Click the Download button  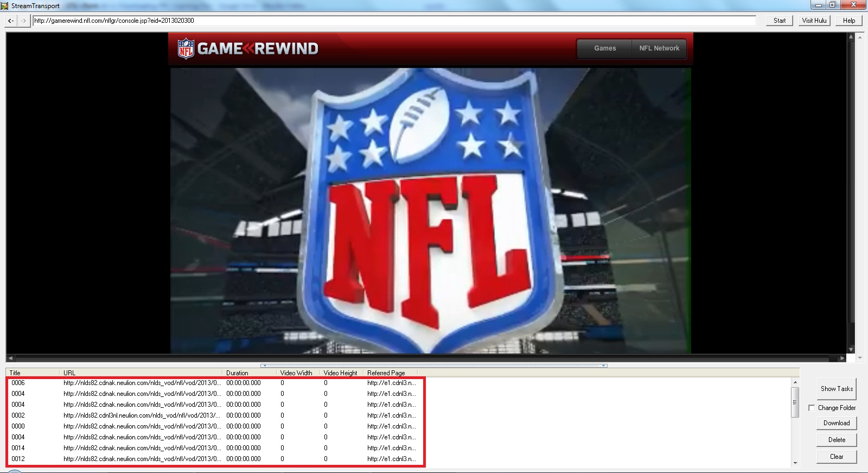(x=837, y=423)
